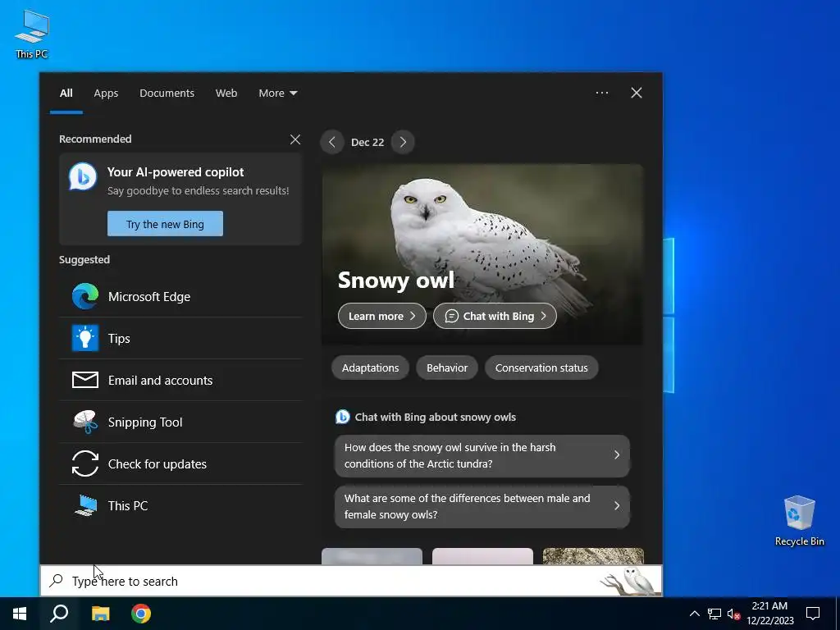Open Microsoft Edge from suggestions
The image size is (840, 630).
tap(180, 296)
